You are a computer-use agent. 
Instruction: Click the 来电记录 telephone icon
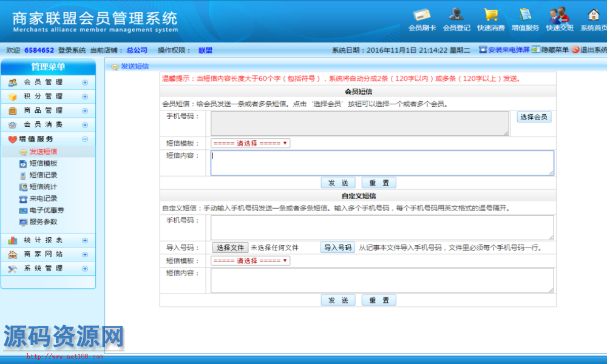(23, 199)
